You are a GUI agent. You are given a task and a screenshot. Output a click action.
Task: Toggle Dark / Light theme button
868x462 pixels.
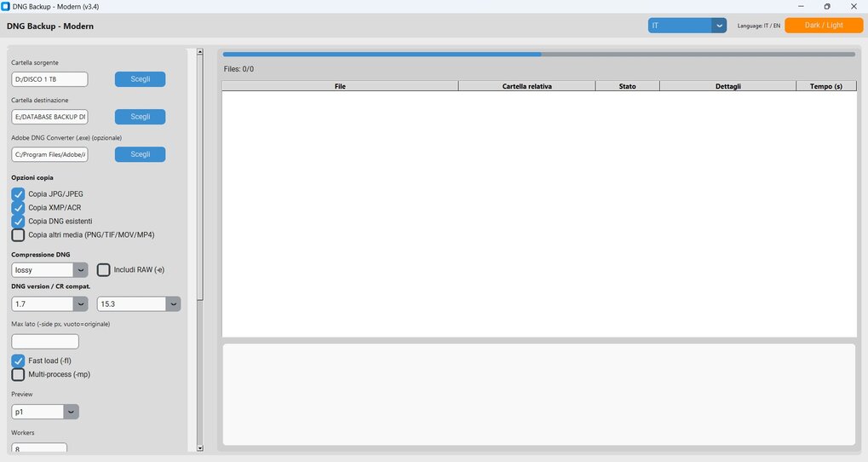pos(824,26)
